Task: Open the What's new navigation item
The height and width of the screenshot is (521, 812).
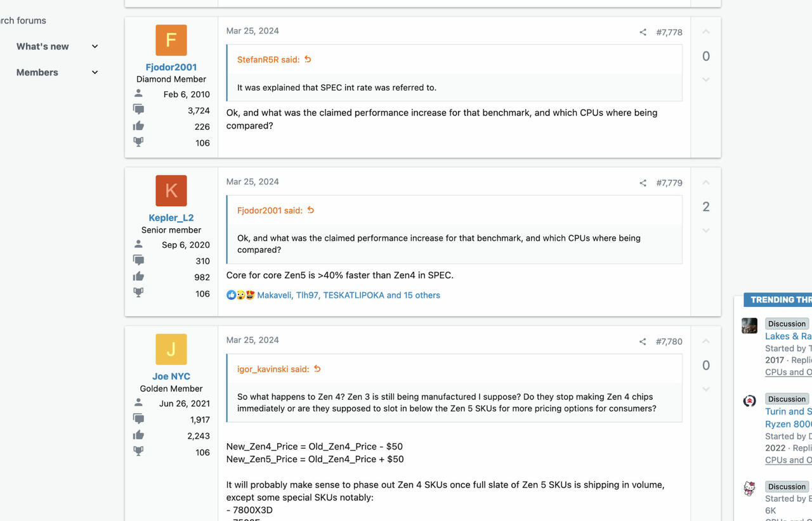Action: click(43, 46)
